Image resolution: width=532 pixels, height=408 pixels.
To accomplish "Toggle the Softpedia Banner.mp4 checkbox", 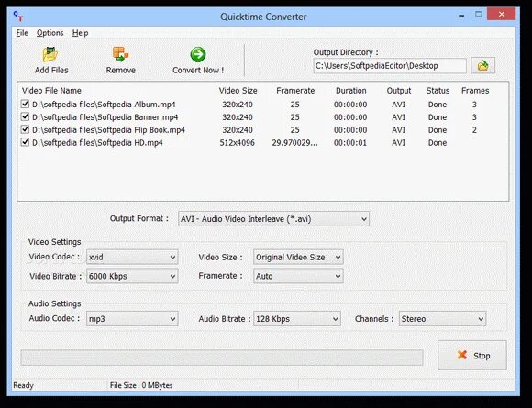I will coord(25,116).
